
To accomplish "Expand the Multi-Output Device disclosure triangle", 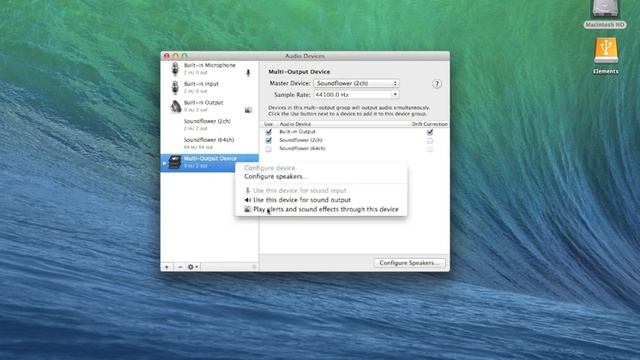I will (164, 163).
